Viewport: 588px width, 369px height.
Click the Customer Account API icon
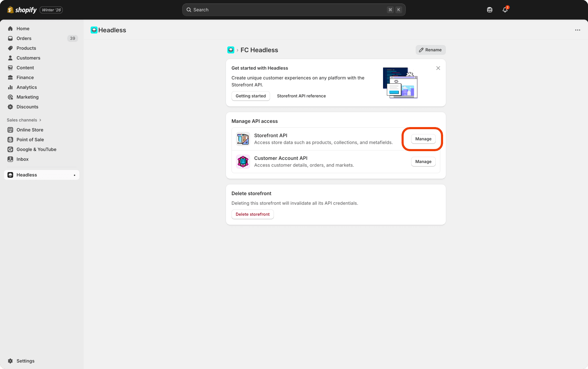pyautogui.click(x=243, y=162)
